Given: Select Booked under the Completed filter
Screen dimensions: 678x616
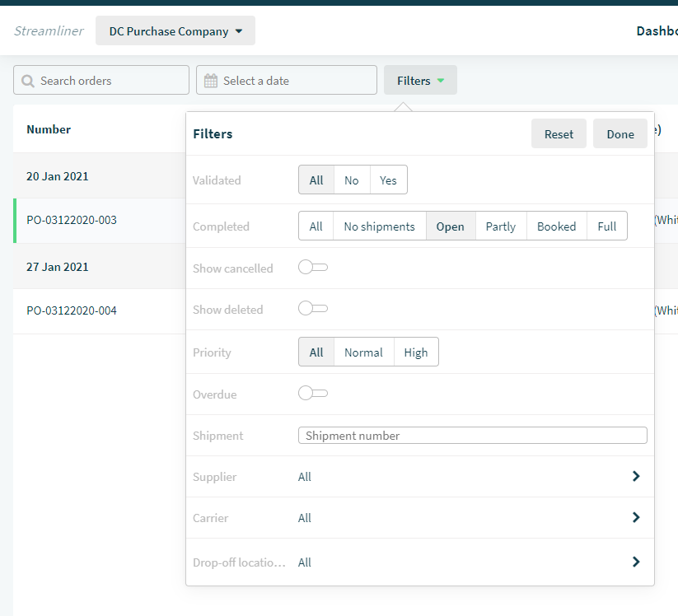Looking at the screenshot, I should pos(556,226).
